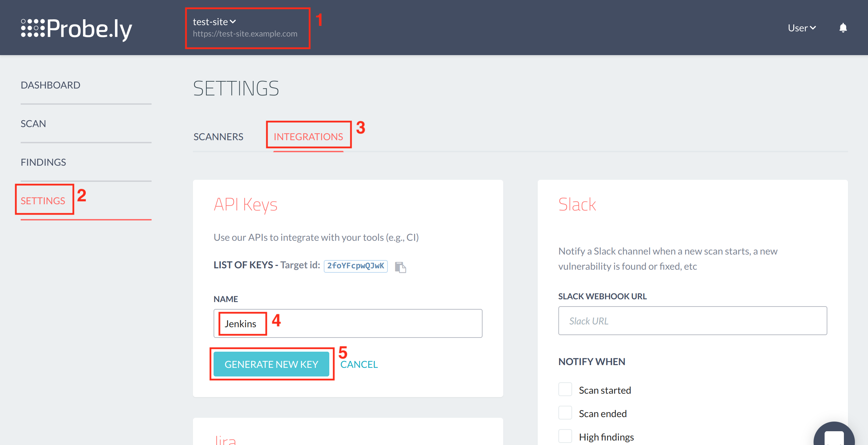The width and height of the screenshot is (868, 445).
Task: Open the User account menu
Action: (802, 28)
